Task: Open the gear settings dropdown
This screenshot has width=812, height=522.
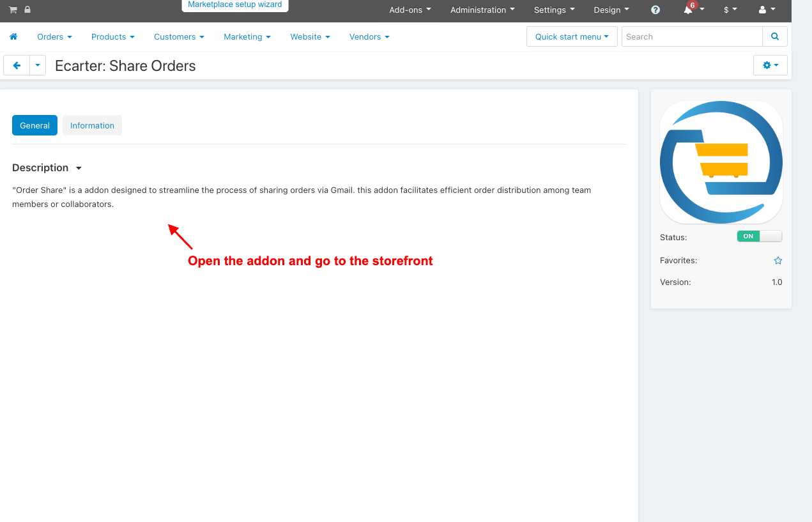Action: (x=770, y=65)
